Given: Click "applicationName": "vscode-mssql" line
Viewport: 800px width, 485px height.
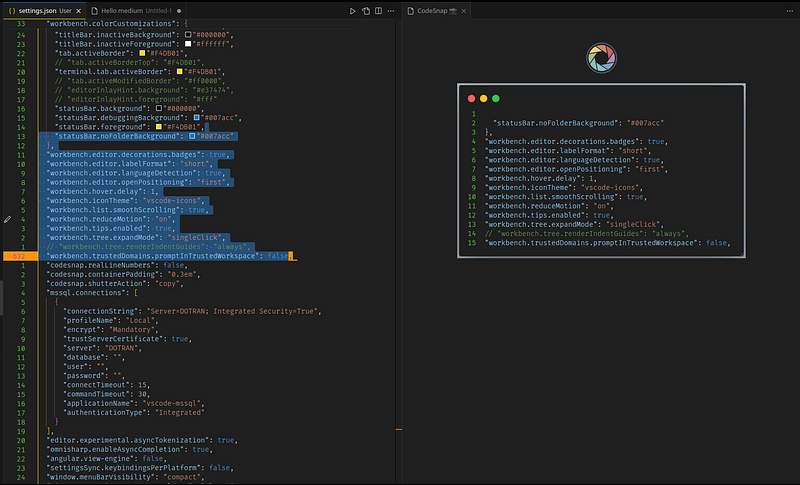Looking at the screenshot, I should tap(134, 403).
